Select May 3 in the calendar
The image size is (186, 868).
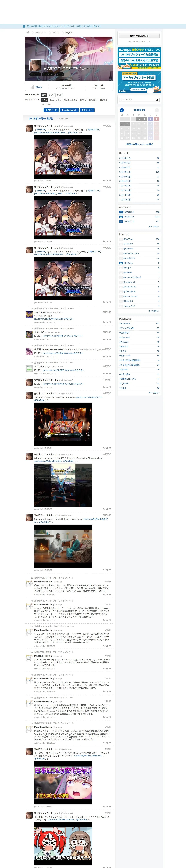point(151,119)
